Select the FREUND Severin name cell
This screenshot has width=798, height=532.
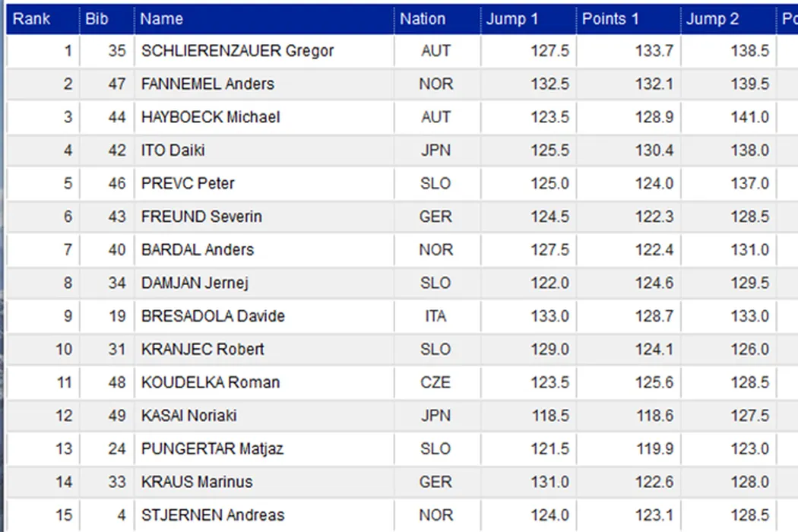[x=201, y=217]
